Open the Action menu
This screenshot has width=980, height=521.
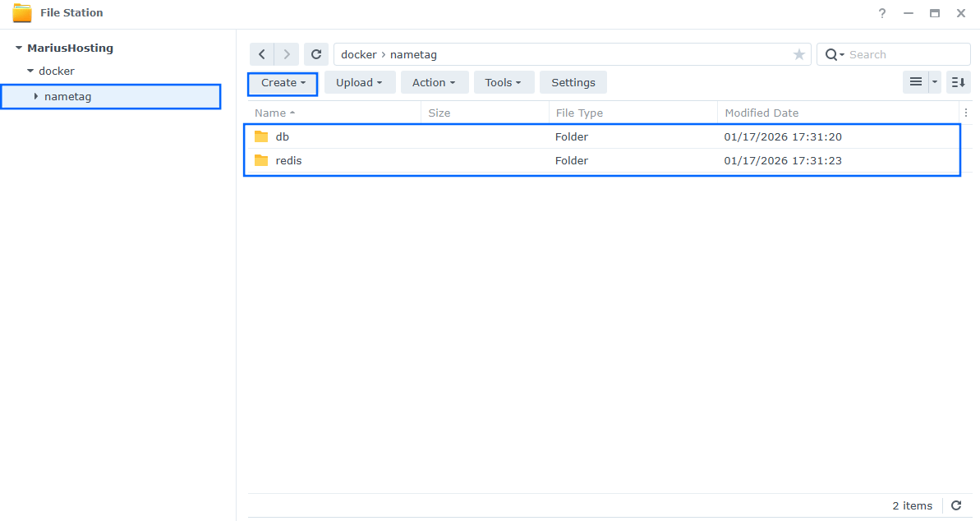[x=434, y=82]
